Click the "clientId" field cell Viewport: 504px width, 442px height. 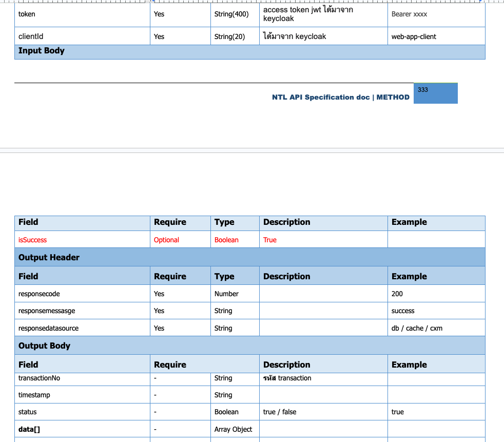click(31, 36)
